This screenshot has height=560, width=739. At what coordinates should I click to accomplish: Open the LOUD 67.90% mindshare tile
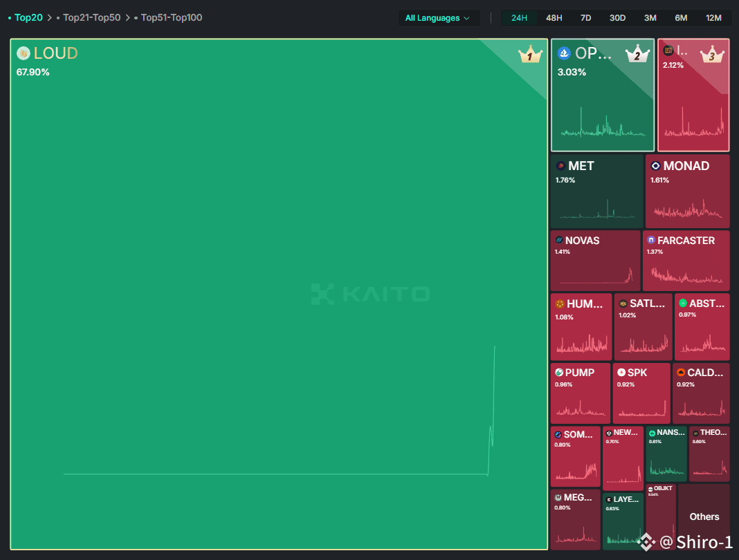click(x=279, y=294)
